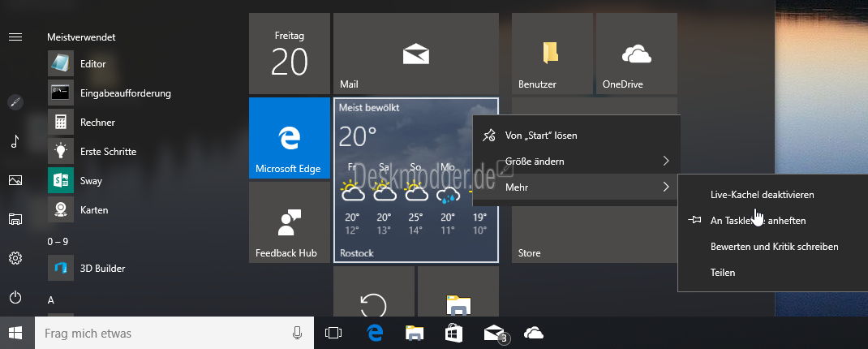Expand the Mehr submenu
The width and height of the screenshot is (868, 349).
pos(576,187)
